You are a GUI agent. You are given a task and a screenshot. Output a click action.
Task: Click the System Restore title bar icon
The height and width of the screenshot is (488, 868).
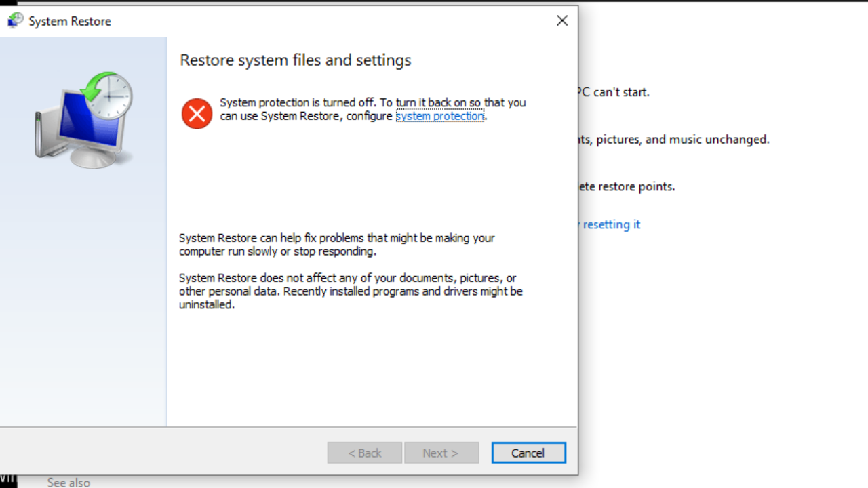[x=15, y=21]
